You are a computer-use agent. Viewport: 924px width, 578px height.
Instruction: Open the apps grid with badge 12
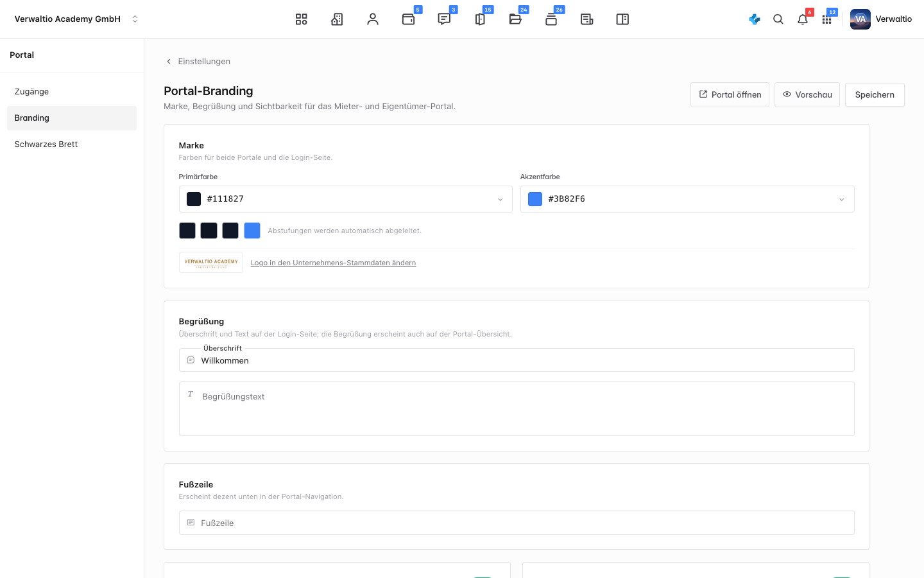(x=827, y=19)
